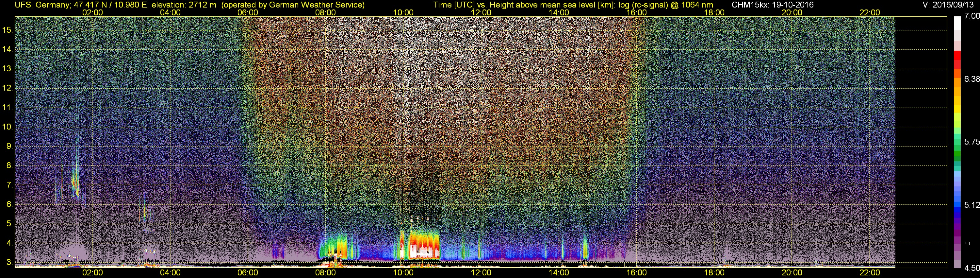Click the 04:00 label on the bottom time axis
The image size is (980, 278).
click(170, 273)
